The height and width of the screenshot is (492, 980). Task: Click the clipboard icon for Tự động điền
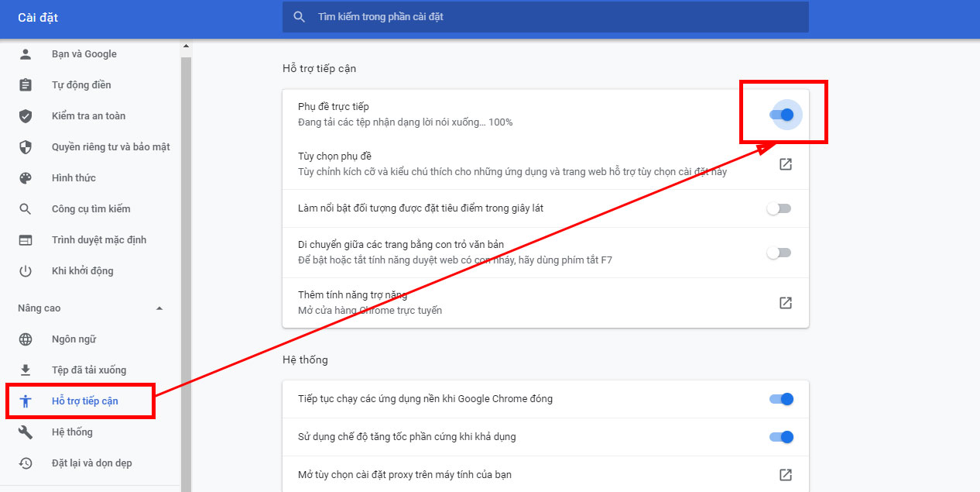pyautogui.click(x=26, y=85)
